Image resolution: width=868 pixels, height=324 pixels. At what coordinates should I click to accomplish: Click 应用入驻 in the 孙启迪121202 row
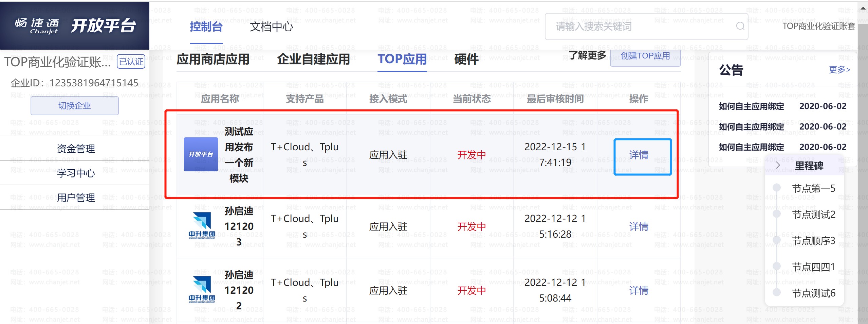(388, 290)
